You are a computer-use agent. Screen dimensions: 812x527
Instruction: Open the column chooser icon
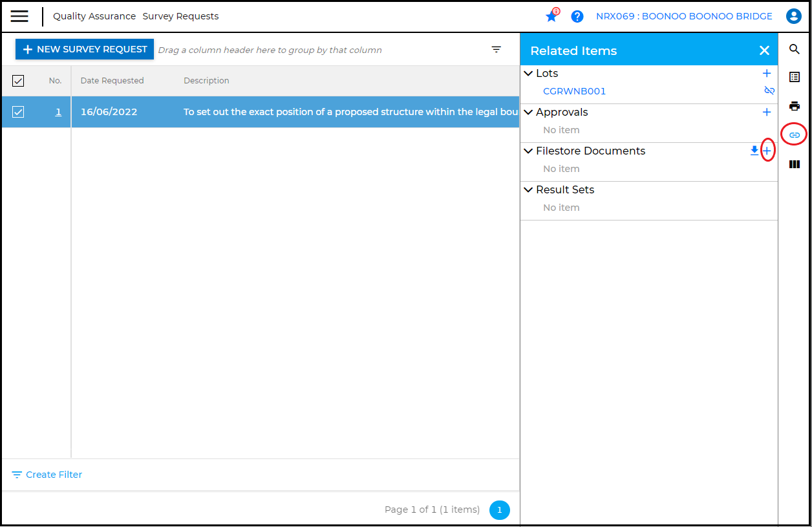pos(795,164)
